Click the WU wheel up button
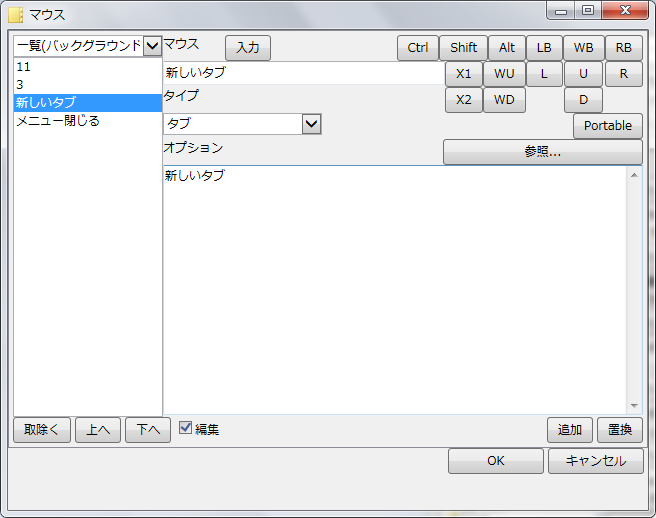 [504, 74]
